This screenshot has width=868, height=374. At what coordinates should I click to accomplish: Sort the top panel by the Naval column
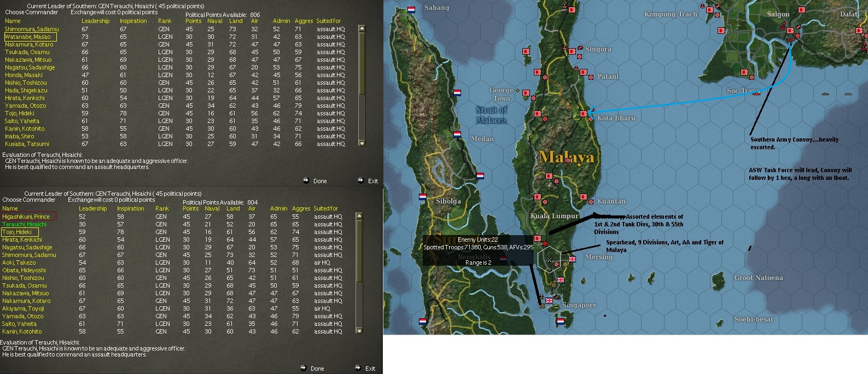click(215, 21)
